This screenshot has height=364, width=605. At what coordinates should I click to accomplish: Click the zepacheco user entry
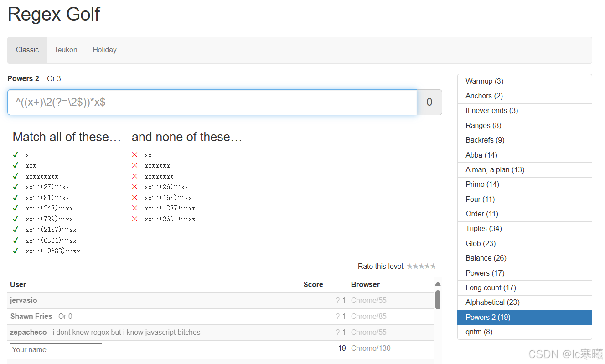(x=28, y=332)
